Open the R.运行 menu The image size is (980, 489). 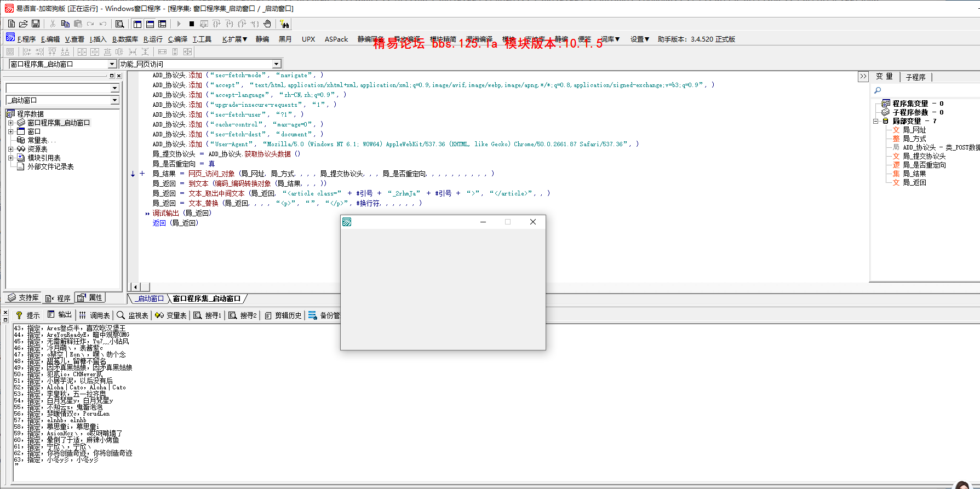pos(153,39)
